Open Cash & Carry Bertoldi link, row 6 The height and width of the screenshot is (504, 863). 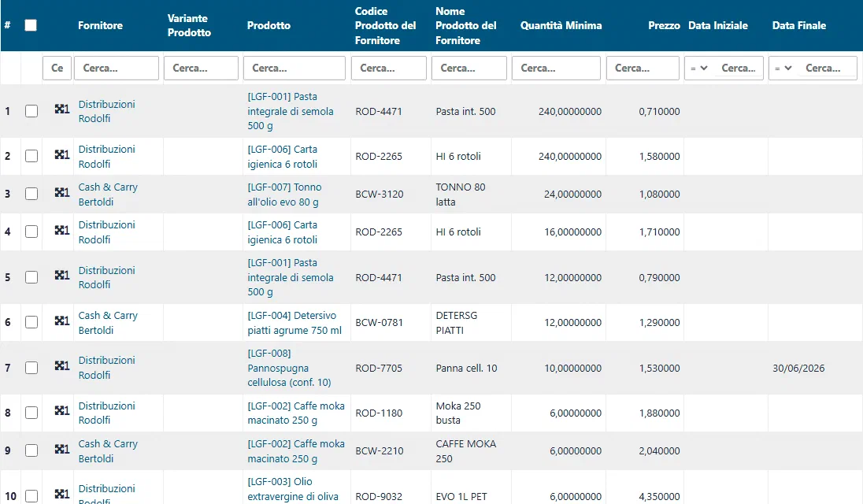point(108,322)
